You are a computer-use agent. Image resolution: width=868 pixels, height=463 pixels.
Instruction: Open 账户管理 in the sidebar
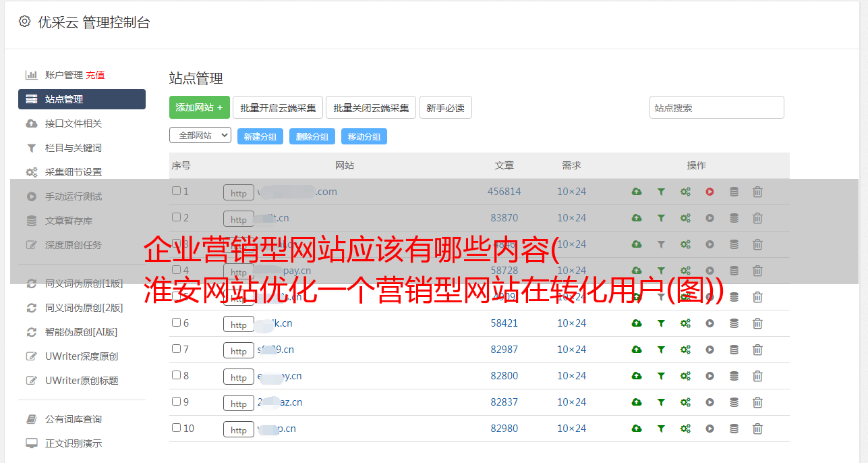[64, 75]
